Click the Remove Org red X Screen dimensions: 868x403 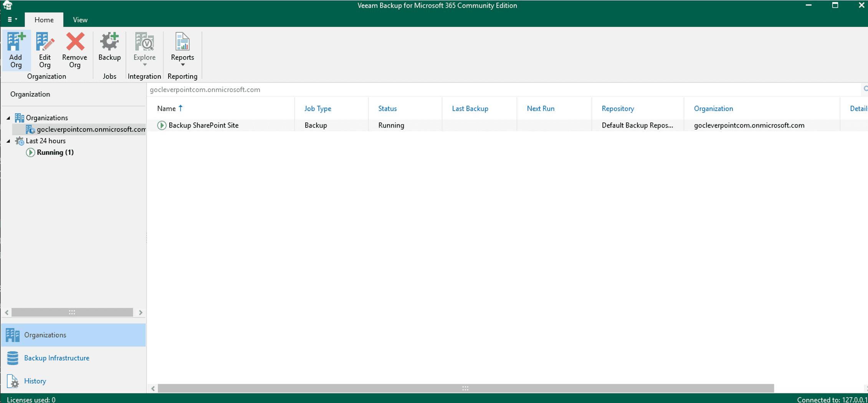point(75,41)
